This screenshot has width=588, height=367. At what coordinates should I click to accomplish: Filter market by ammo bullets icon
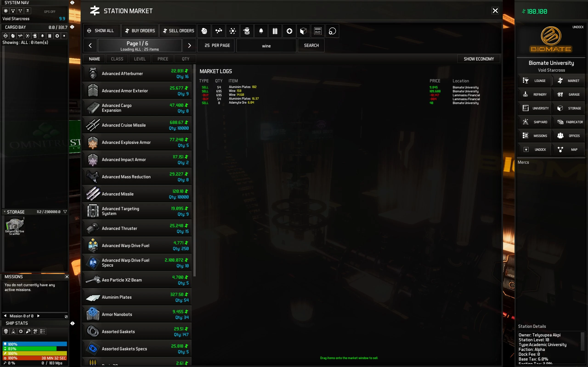tap(275, 31)
